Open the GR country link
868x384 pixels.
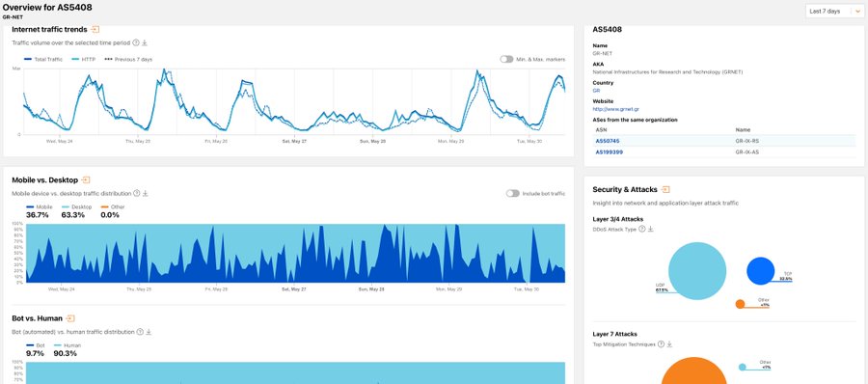pos(596,91)
